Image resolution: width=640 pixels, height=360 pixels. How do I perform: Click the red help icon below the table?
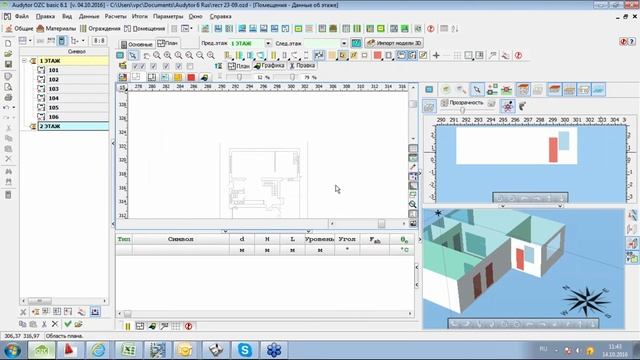[x=188, y=326]
